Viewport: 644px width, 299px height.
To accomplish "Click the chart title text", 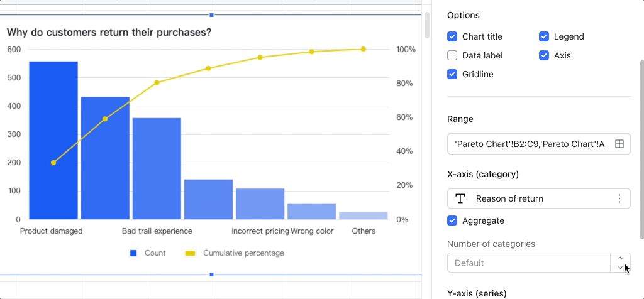I will [109, 32].
